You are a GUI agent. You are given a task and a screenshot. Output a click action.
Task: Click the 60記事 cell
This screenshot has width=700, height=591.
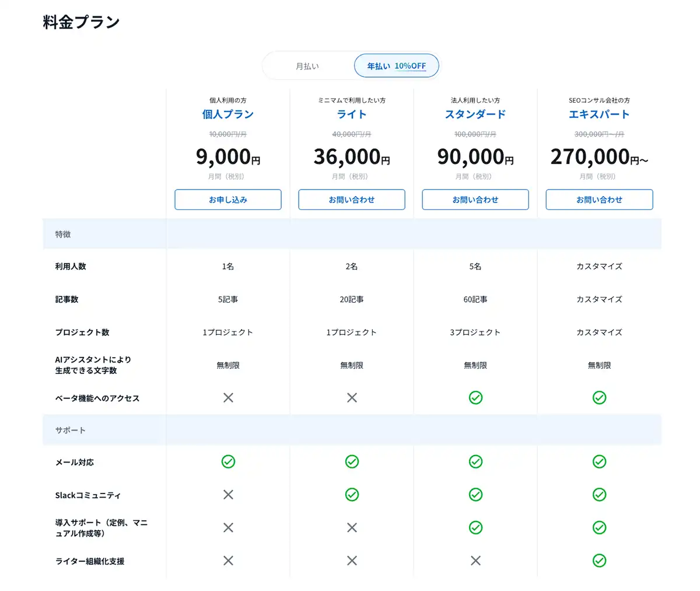pos(475,299)
